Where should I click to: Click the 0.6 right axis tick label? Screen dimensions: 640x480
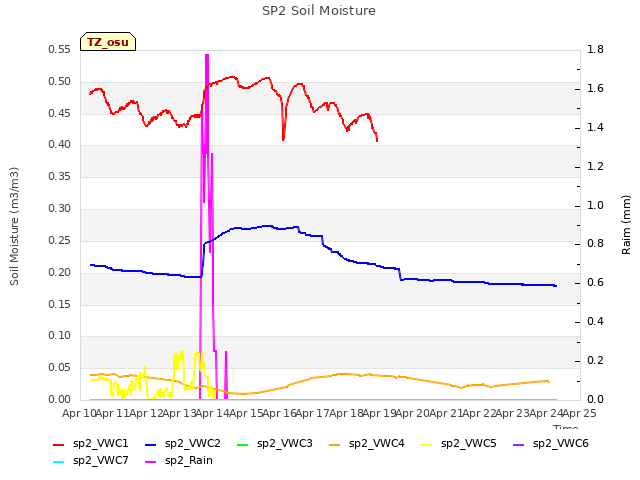click(596, 282)
